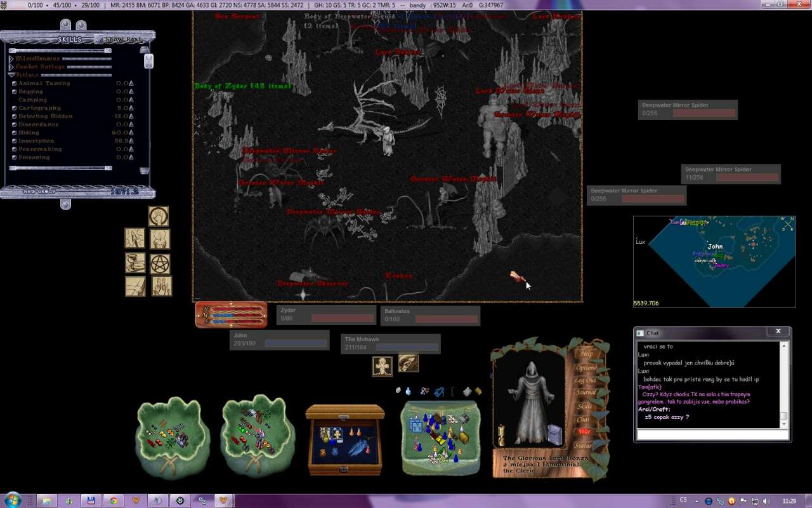Click the scroll icon on the paperdoll
This screenshot has width=812, height=508.
pyautogui.click(x=501, y=435)
